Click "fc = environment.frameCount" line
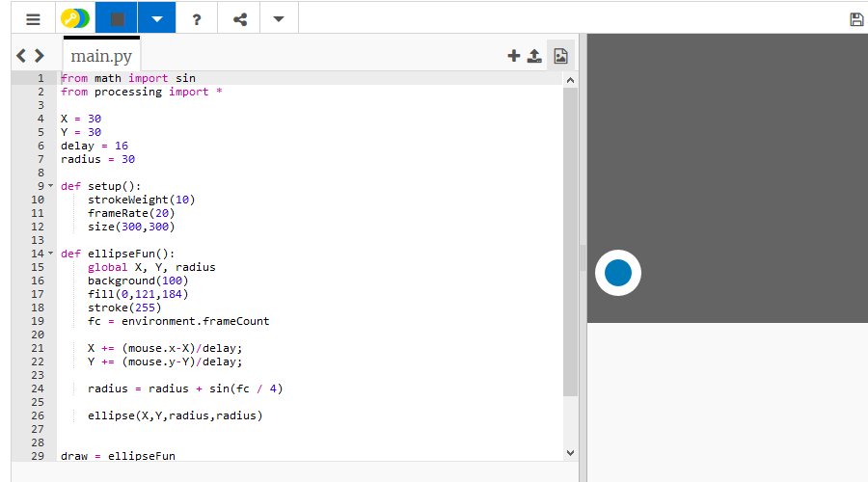Image resolution: width=868 pixels, height=482 pixels. click(x=178, y=321)
